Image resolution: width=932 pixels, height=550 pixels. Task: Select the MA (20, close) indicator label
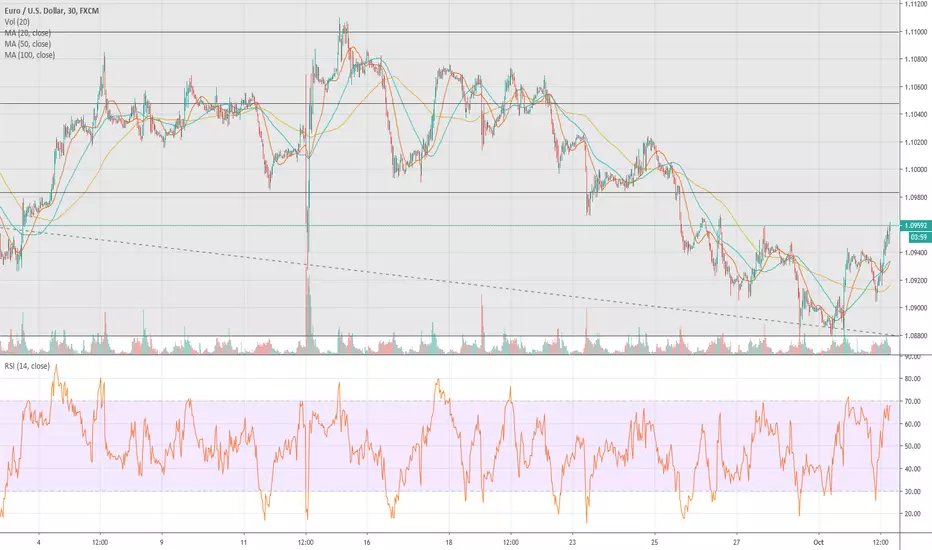(x=28, y=33)
